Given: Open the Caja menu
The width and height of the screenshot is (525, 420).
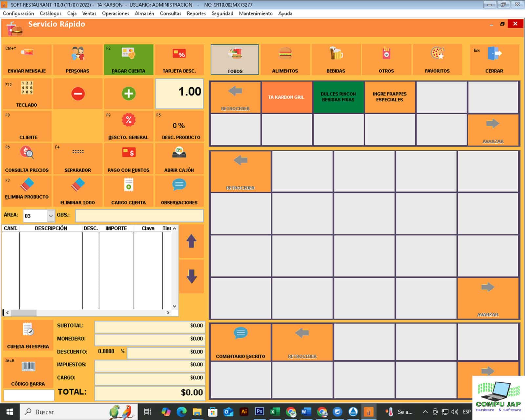Looking at the screenshot, I should tap(72, 13).
